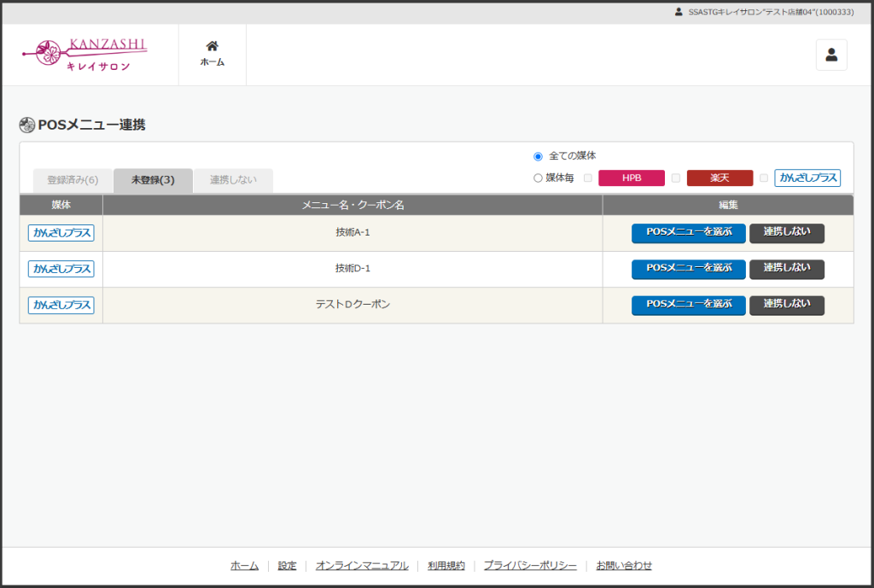This screenshot has width=874, height=588.
Task: Open the プライバシーポリシー footer link
Action: coord(530,566)
